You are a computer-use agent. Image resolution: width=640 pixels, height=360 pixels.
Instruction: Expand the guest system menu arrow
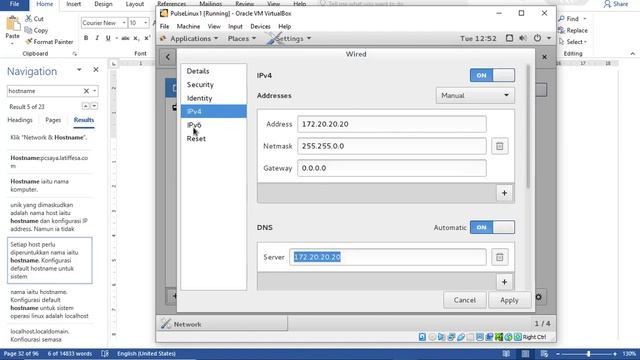pyautogui.click(x=549, y=38)
